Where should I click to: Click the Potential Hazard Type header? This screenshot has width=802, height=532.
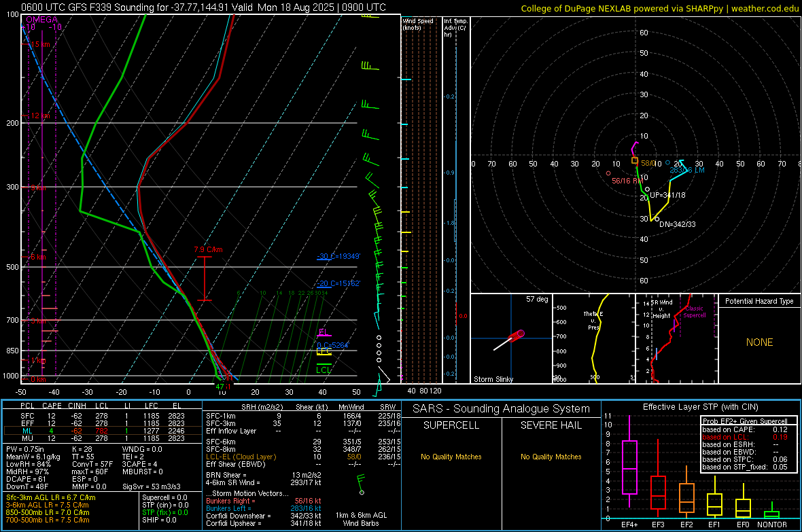pos(760,301)
